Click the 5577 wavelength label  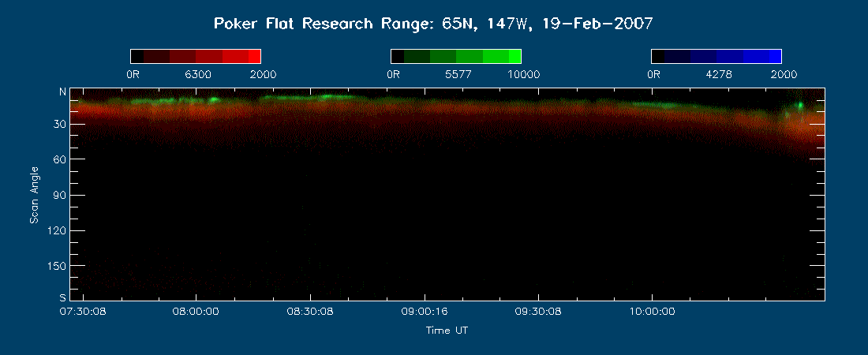pyautogui.click(x=458, y=75)
